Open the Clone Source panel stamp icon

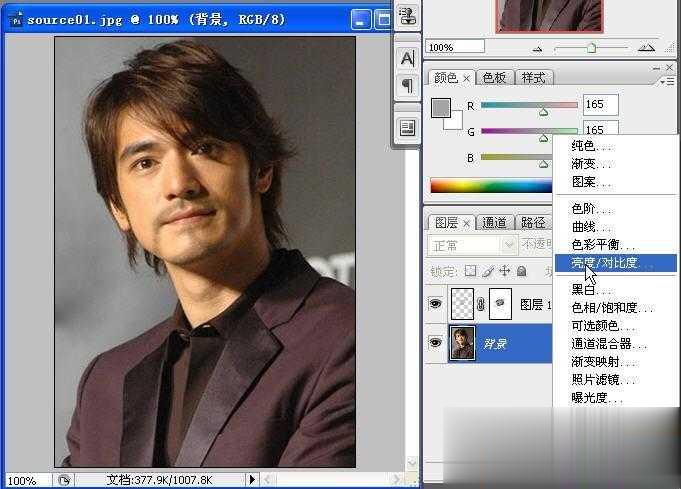407,17
